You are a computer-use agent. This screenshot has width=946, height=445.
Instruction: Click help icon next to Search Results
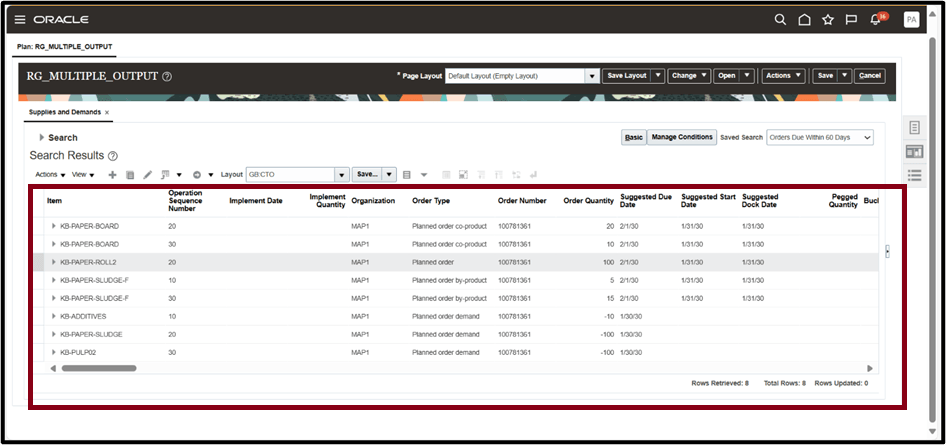pos(112,156)
